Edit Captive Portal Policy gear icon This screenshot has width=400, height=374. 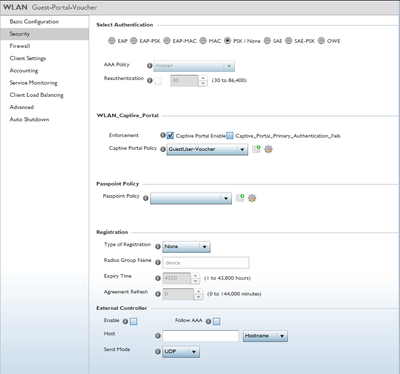(x=268, y=149)
